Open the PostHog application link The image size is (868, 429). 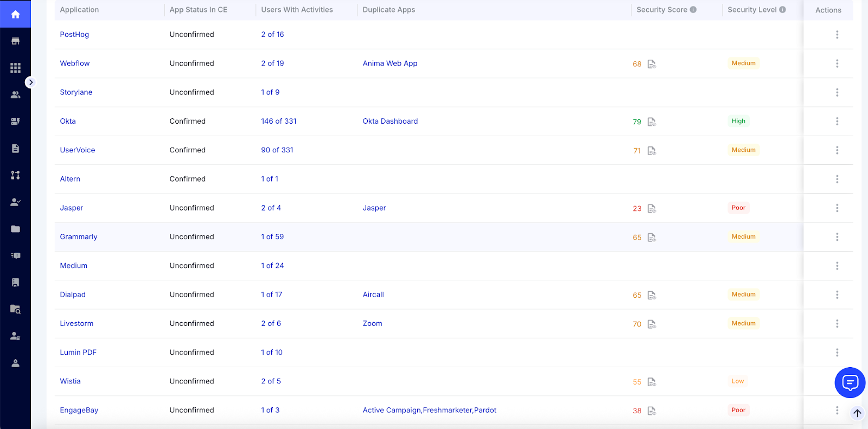click(74, 34)
